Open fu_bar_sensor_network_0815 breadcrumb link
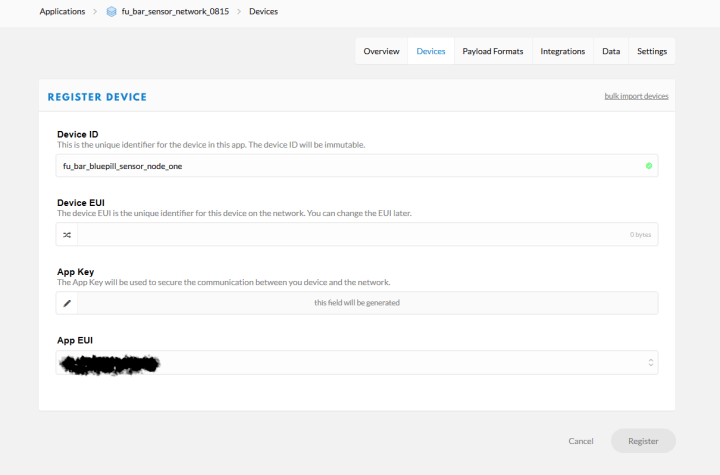This screenshot has width=720, height=475. coord(177,12)
